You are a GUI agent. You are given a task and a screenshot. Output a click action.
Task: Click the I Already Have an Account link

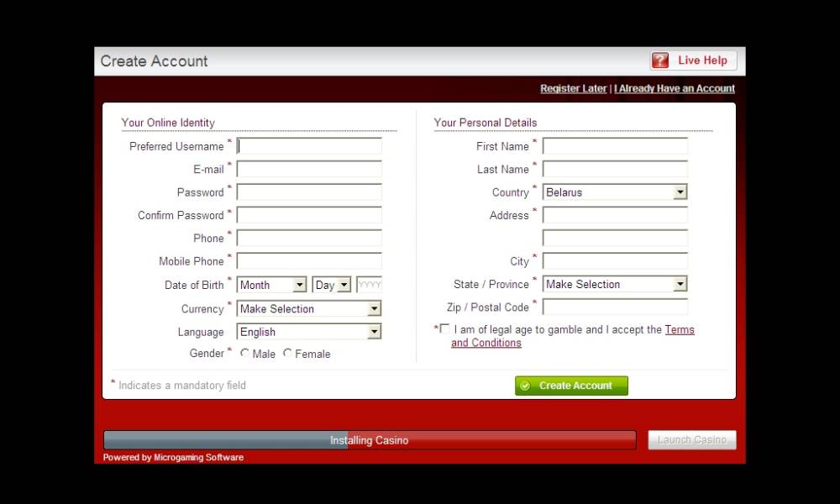[675, 88]
